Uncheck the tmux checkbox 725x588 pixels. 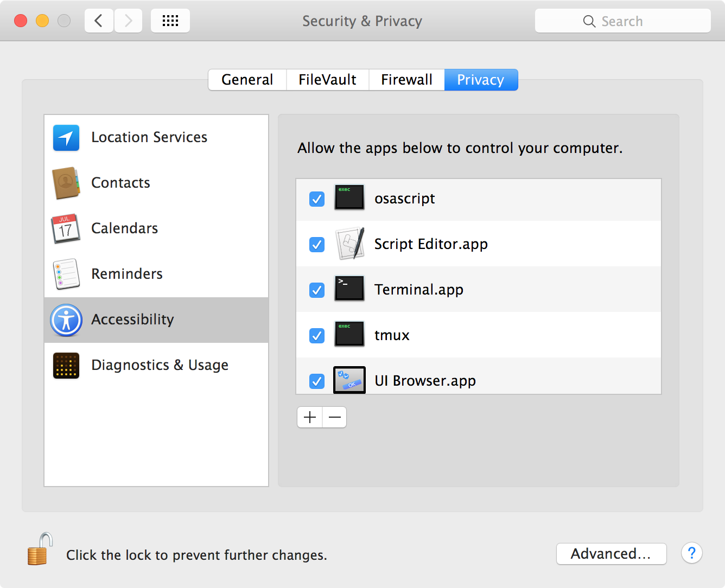coord(317,336)
